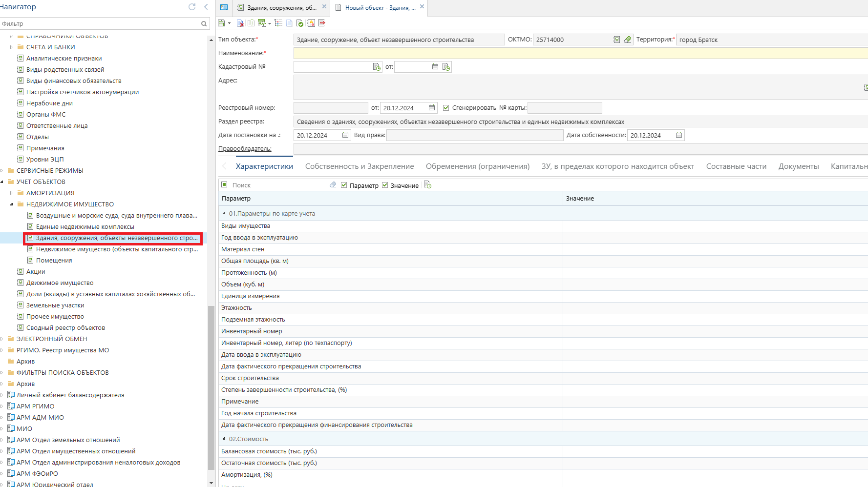The width and height of the screenshot is (868, 487).
Task: Click the exit document icon with red arrow
Action: click(x=322, y=23)
